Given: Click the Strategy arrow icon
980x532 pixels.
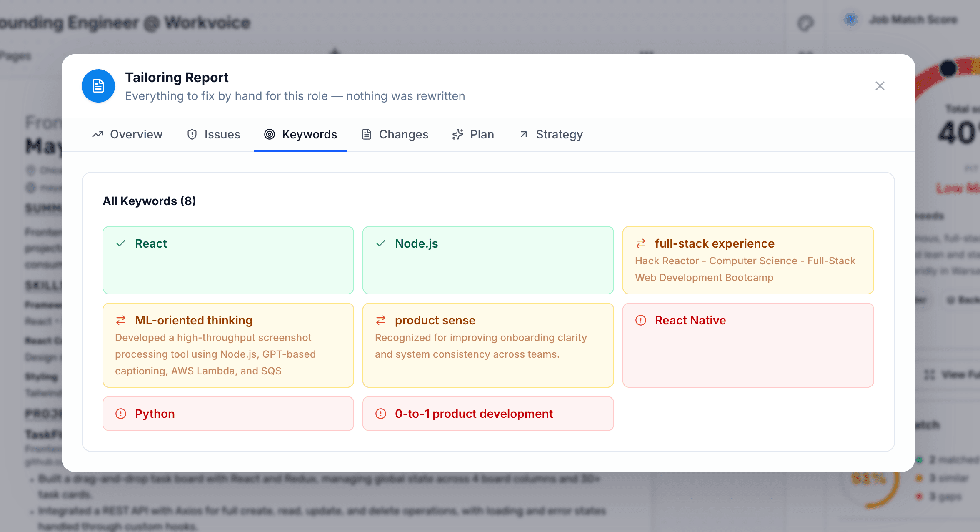Looking at the screenshot, I should tap(524, 134).
